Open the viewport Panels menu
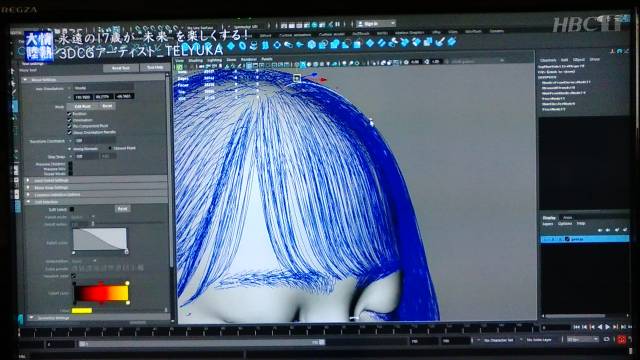 point(267,59)
